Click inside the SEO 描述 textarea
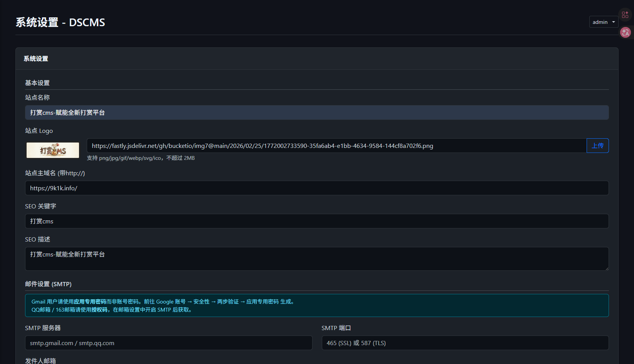Image resolution: width=634 pixels, height=364 pixels. [x=316, y=258]
